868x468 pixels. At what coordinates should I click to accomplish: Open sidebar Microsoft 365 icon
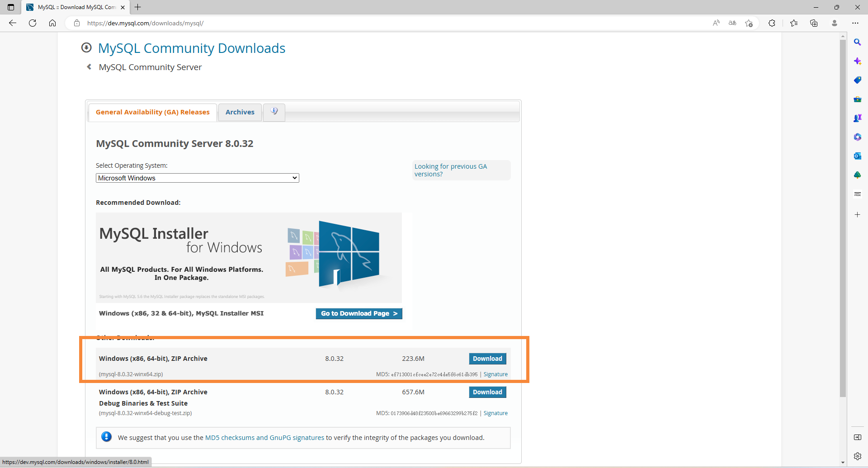click(x=857, y=137)
